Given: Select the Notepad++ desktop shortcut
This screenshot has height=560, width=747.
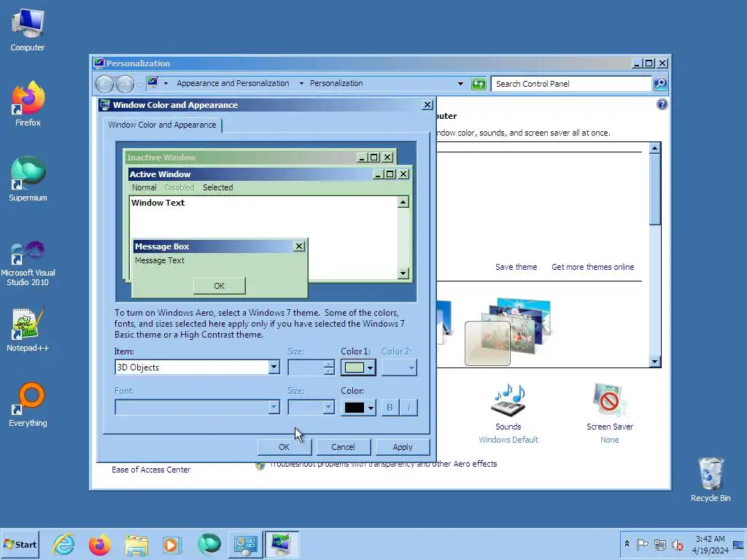Looking at the screenshot, I should click(28, 330).
